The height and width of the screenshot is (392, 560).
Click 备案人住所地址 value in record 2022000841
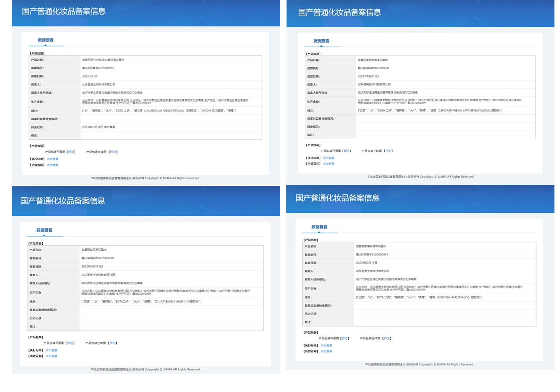click(388, 93)
